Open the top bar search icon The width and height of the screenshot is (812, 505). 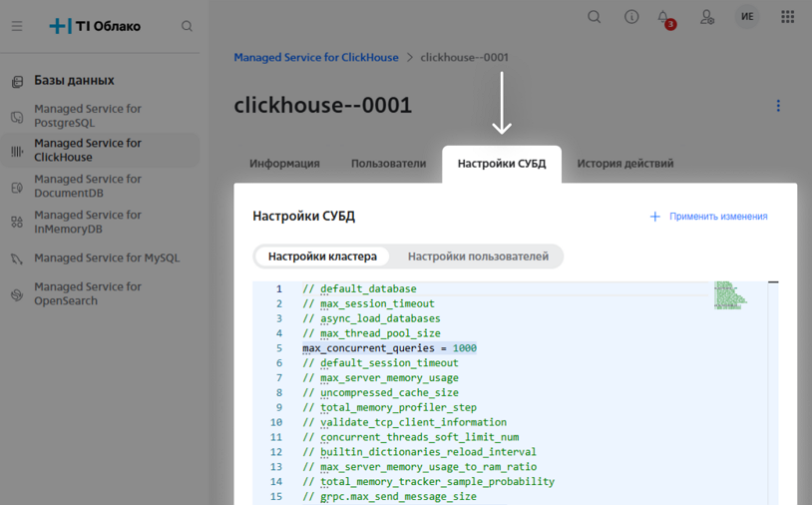coord(595,17)
